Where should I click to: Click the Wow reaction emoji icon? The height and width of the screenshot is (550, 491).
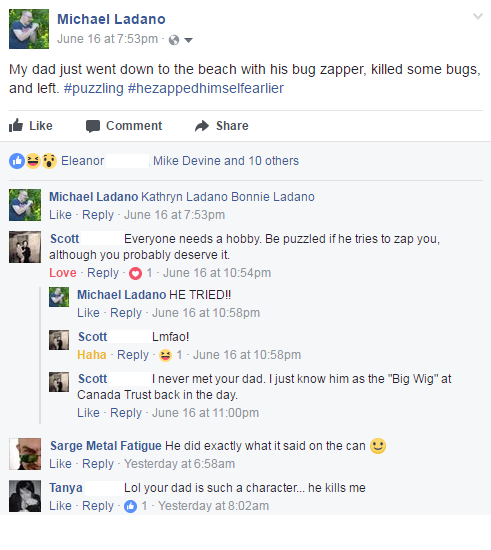[49, 161]
